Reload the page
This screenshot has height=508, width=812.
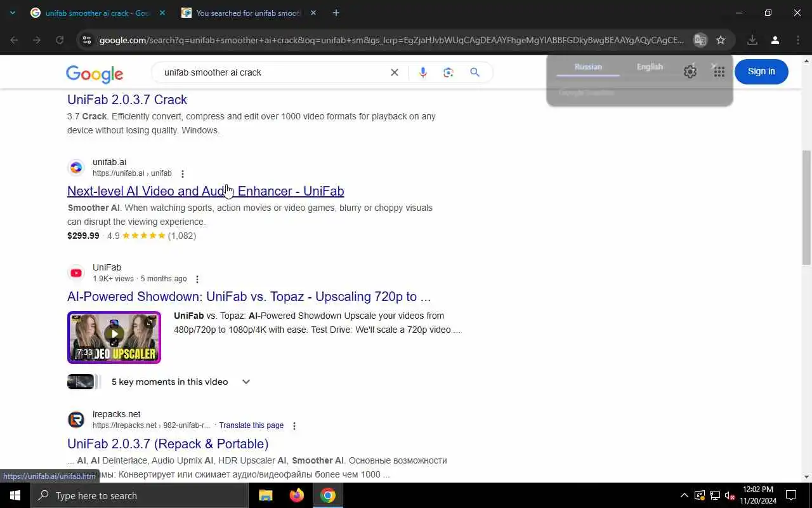(x=60, y=40)
